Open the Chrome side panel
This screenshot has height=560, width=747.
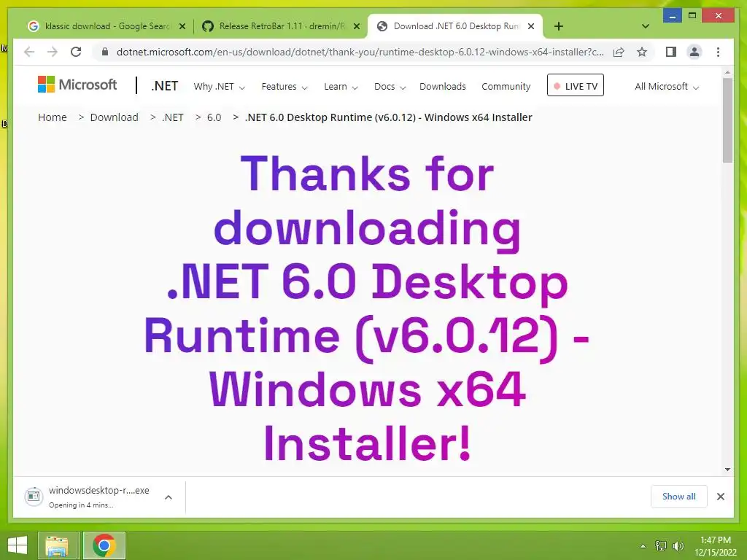(x=671, y=52)
